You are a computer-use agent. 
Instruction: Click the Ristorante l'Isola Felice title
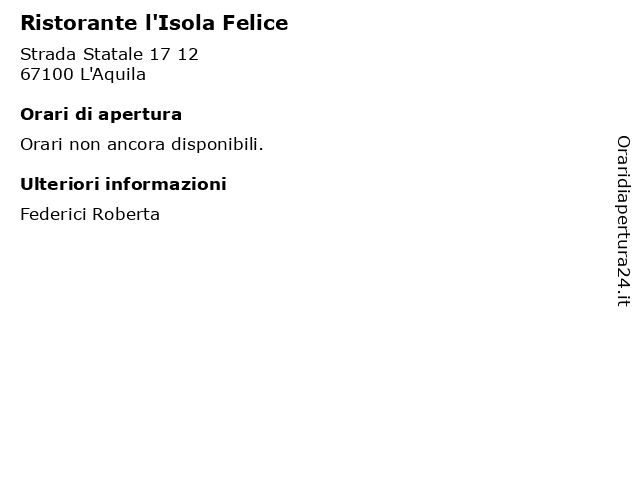coord(154,23)
